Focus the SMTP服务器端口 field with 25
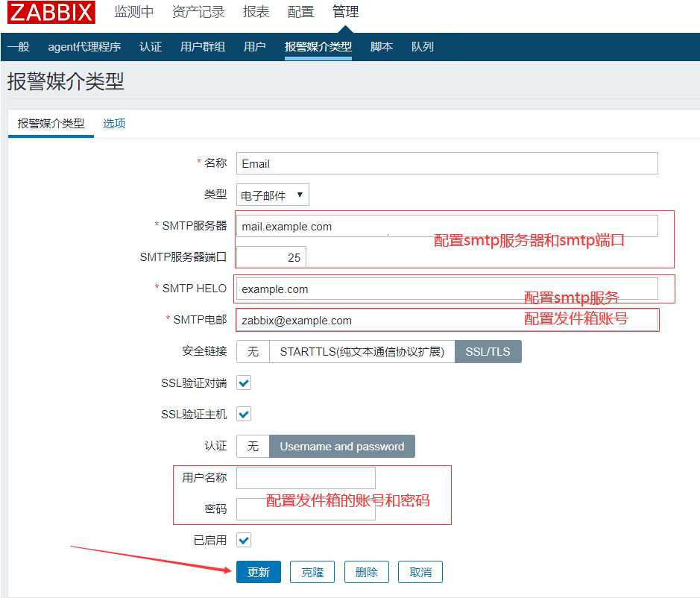This screenshot has width=700, height=598. pos(271,257)
